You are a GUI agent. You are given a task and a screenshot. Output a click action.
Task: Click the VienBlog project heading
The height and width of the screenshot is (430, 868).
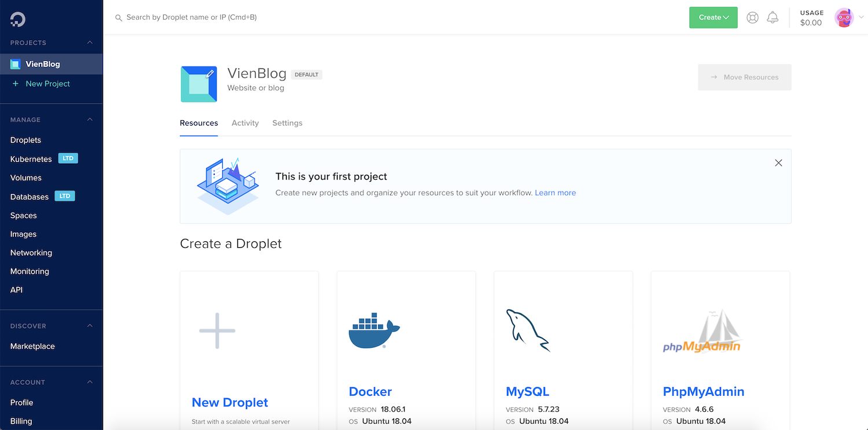pyautogui.click(x=257, y=73)
